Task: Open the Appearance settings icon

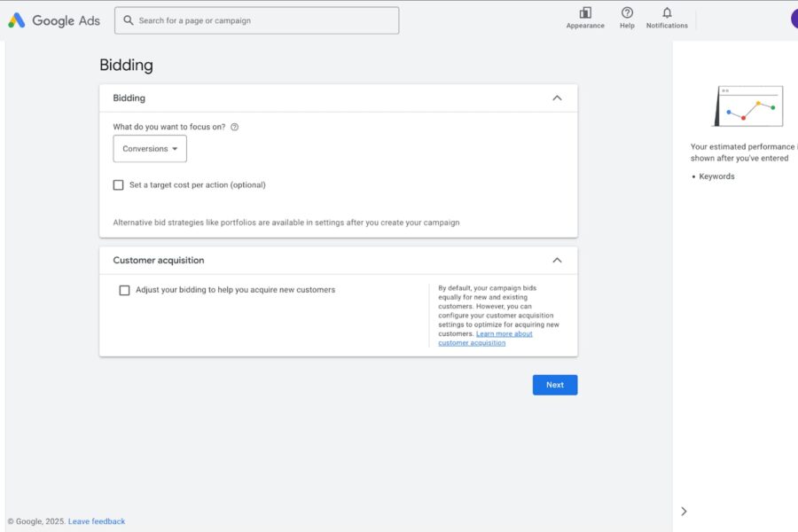Action: tap(585, 12)
